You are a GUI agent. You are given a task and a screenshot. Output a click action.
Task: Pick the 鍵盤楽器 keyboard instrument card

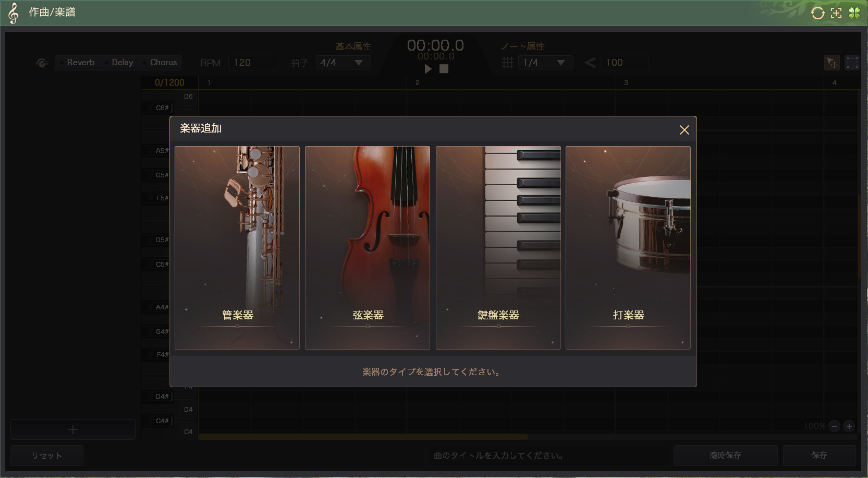point(498,248)
